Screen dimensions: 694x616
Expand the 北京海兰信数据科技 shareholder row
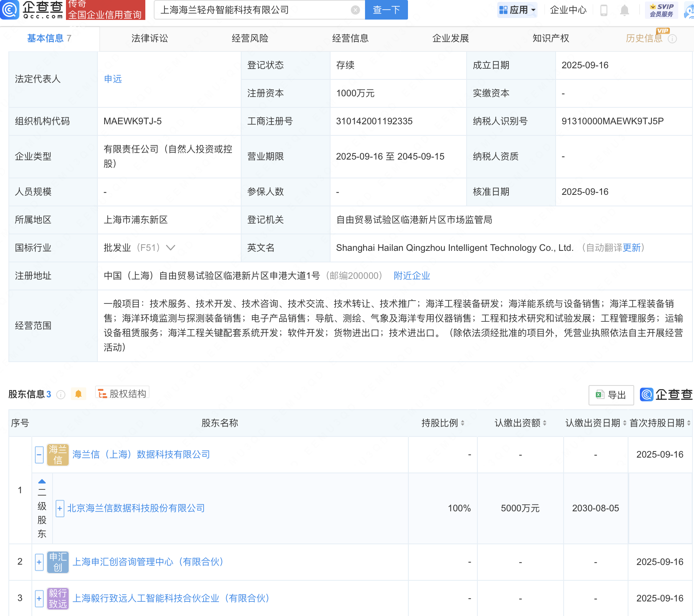pyautogui.click(x=60, y=509)
